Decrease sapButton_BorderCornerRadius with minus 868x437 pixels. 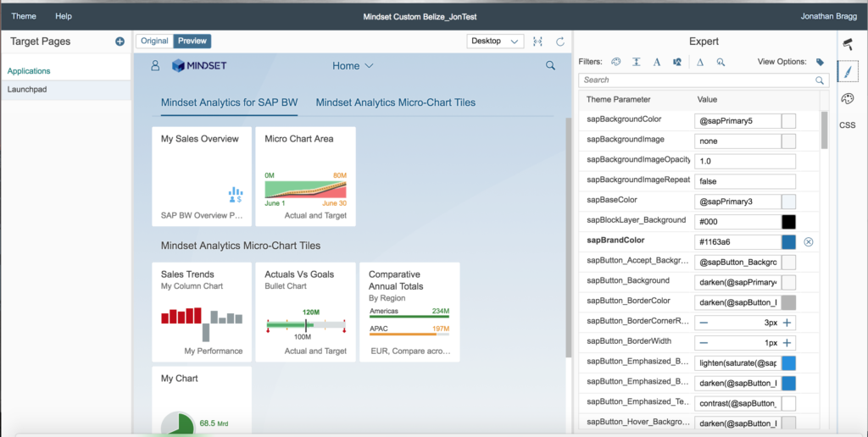pyautogui.click(x=704, y=323)
